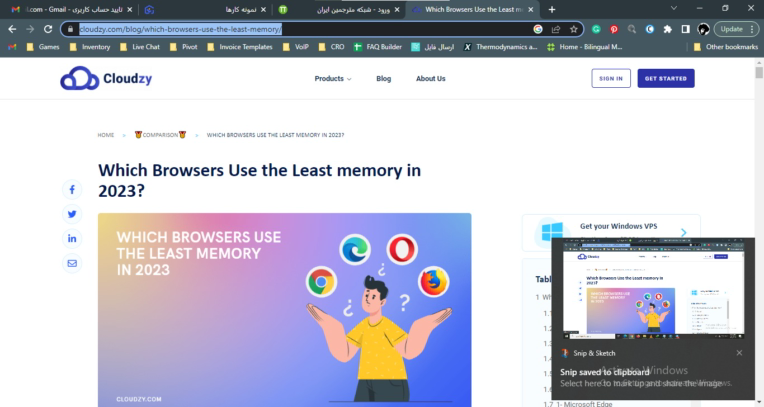Expand the Products menu
This screenshot has width=764, height=407.
[333, 78]
